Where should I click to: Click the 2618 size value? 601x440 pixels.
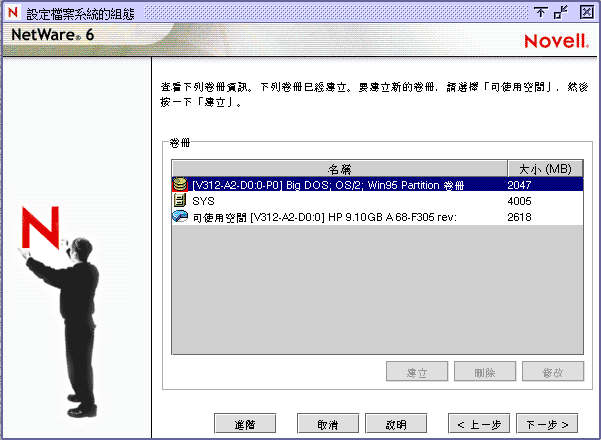click(519, 217)
